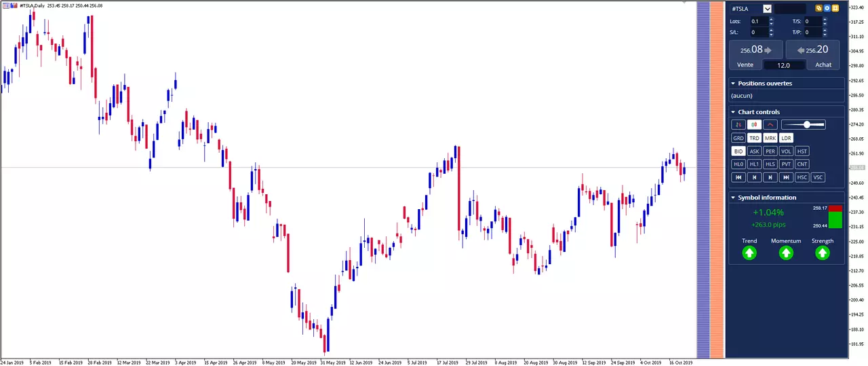Click the empty dark field beside #TSLA
Image resolution: width=868 pixels, height=366 pixels.
coord(790,9)
